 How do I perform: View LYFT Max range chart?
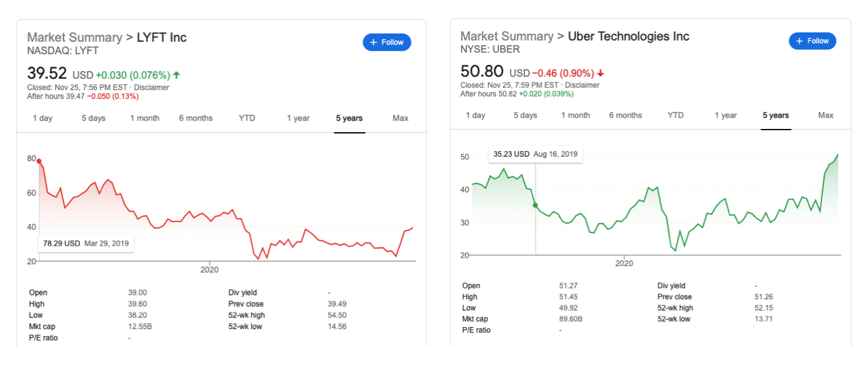pos(401,118)
